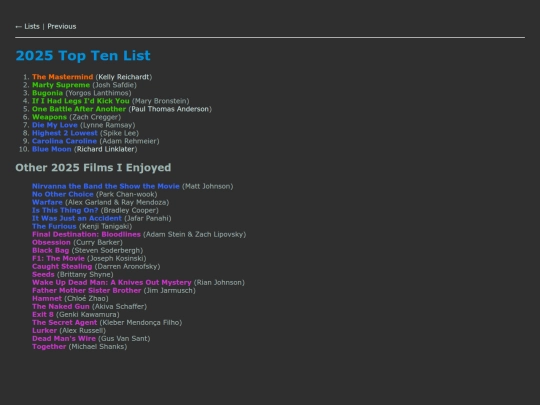
Task: Select Die My Love link
Action: click(x=55, y=125)
